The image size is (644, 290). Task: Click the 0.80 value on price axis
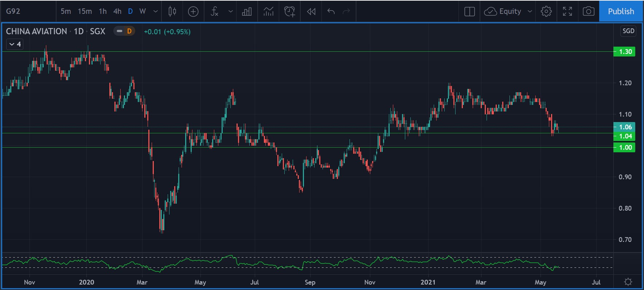tap(625, 208)
